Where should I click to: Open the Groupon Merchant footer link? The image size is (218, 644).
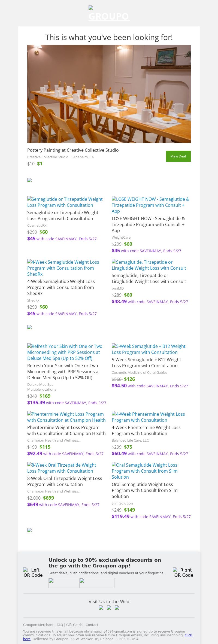pyautogui.click(x=38, y=625)
